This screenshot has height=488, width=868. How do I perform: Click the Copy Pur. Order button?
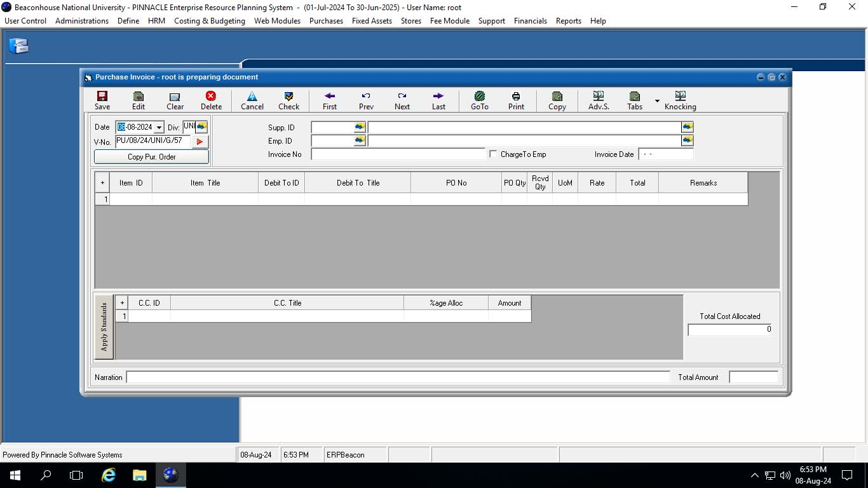coord(151,157)
